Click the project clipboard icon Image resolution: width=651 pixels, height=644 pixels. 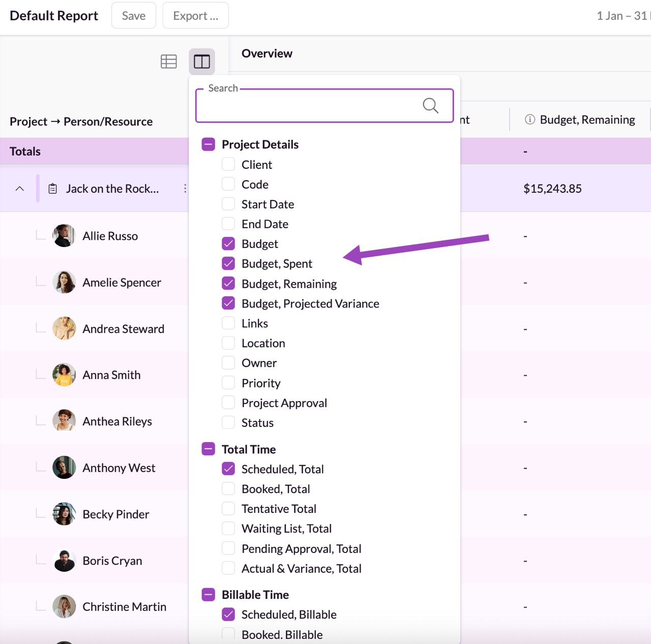pos(52,189)
